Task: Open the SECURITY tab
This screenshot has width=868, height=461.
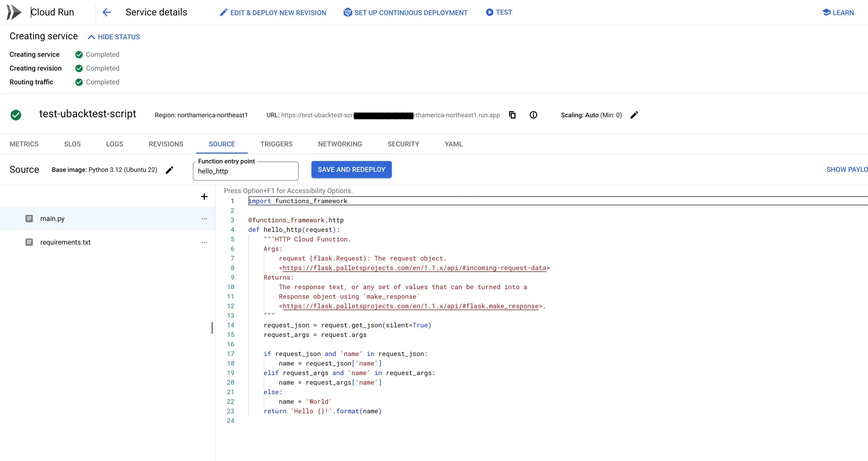Action: tap(403, 144)
